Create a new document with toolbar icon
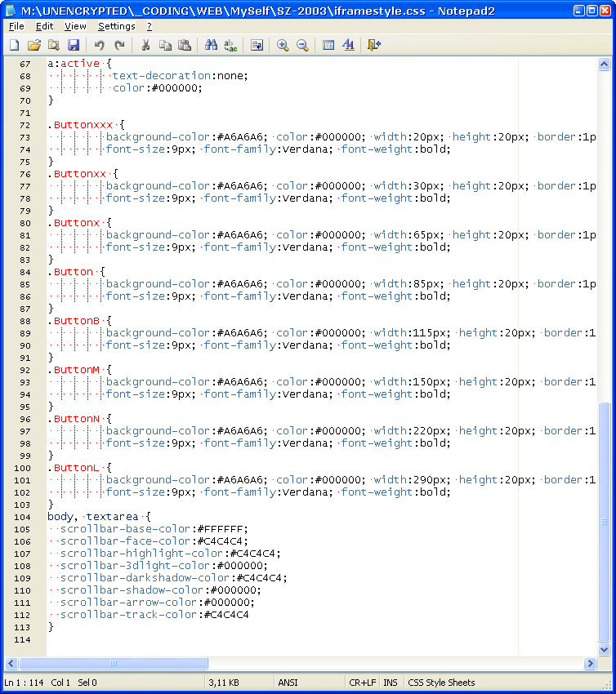The height and width of the screenshot is (694, 616). pos(14,45)
